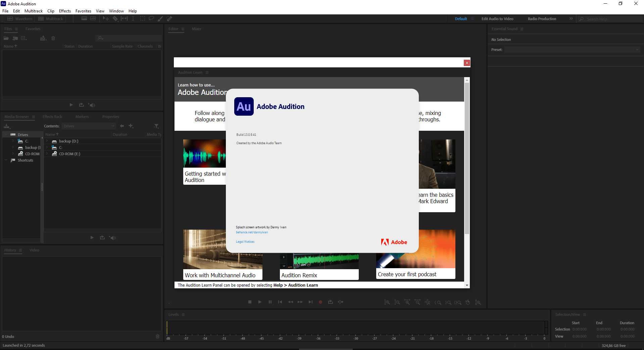The width and height of the screenshot is (644, 350).
Task: Click the Media Browser back arrow
Action: point(122,126)
